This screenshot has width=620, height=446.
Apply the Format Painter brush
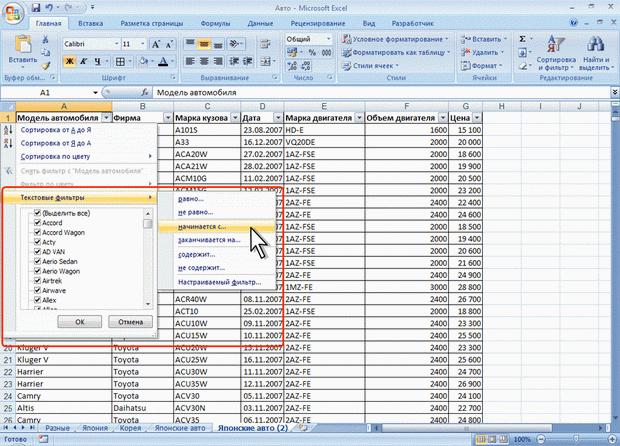point(46,66)
